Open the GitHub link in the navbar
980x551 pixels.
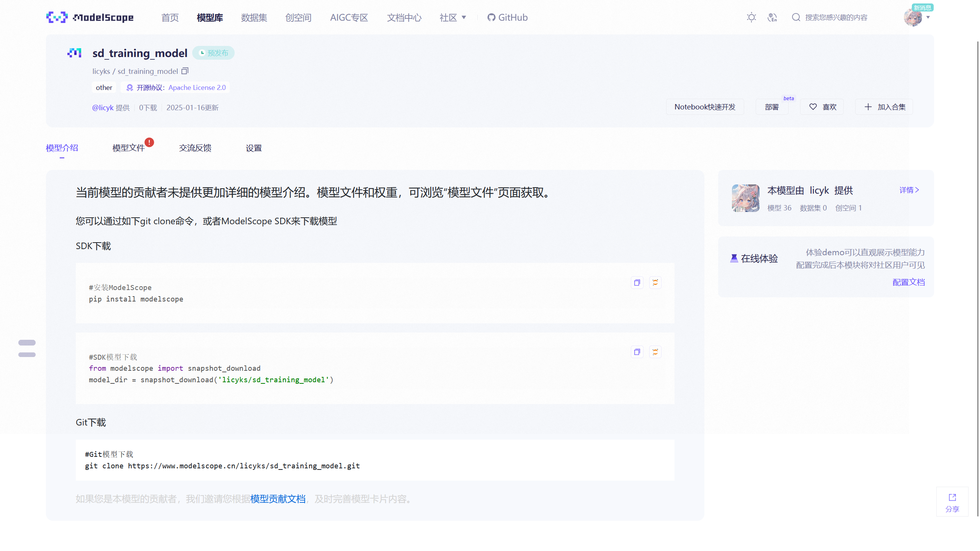(x=507, y=17)
